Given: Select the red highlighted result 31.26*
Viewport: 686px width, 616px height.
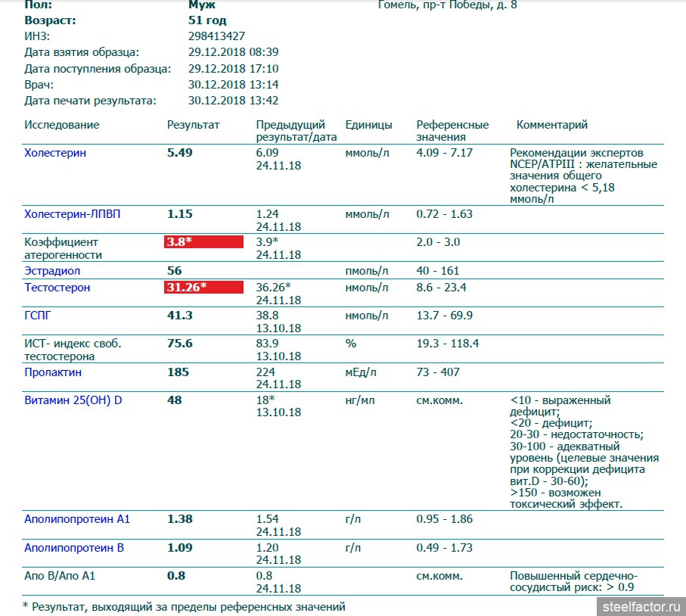Looking at the screenshot, I should (204, 288).
